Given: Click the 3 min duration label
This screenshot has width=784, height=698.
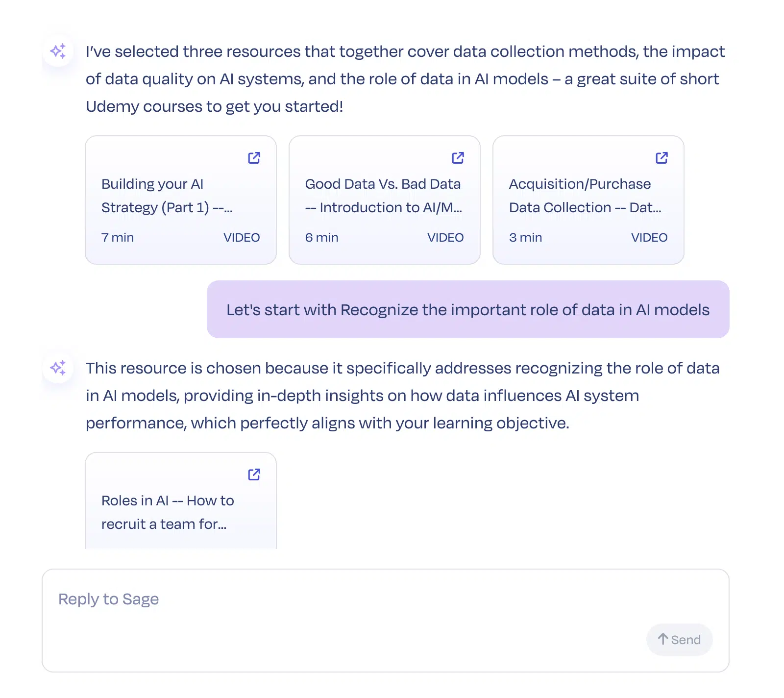Looking at the screenshot, I should pyautogui.click(x=525, y=237).
